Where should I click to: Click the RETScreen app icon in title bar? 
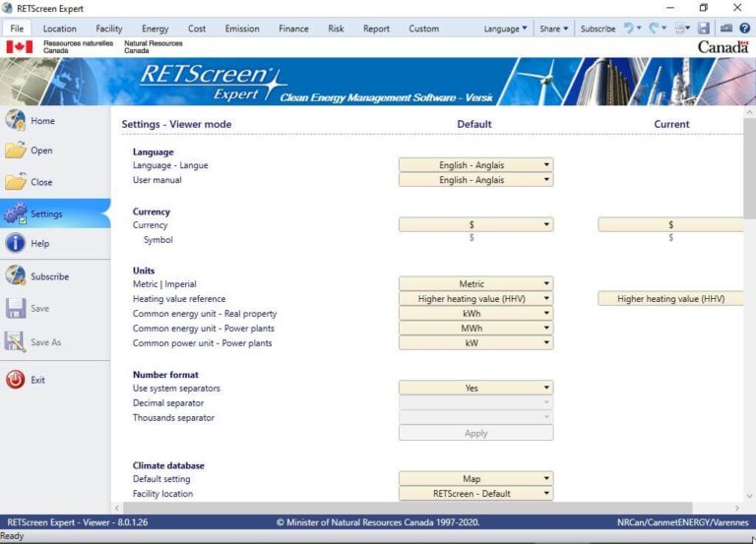pyautogui.click(x=7, y=8)
